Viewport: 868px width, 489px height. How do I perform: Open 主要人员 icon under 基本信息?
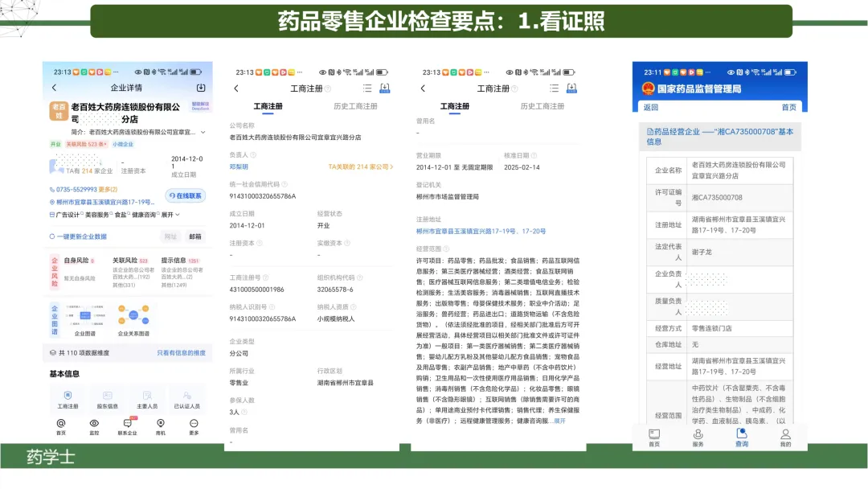pyautogui.click(x=147, y=396)
